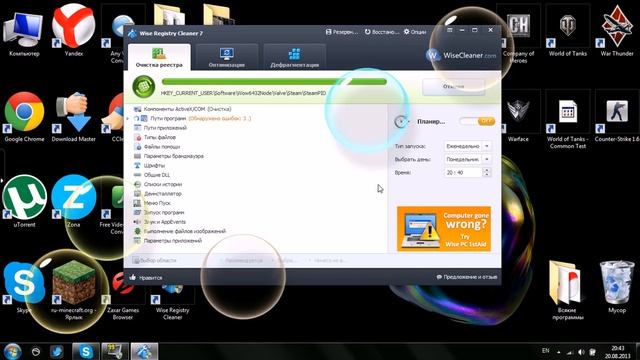The height and width of the screenshot is (360, 640).
Task: Open the Всякие программы desktop folder
Action: click(567, 290)
